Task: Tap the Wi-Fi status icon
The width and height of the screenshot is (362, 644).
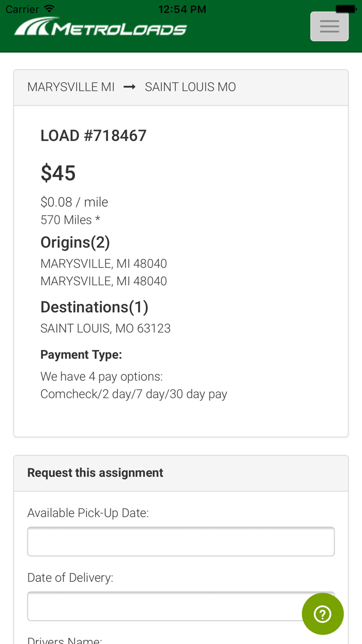Action: point(49,9)
